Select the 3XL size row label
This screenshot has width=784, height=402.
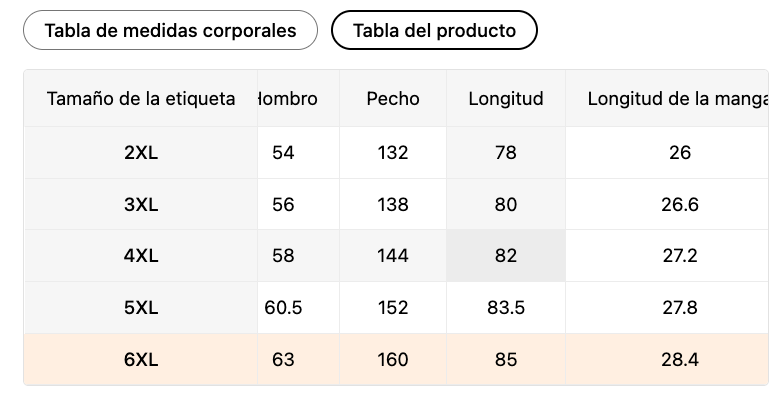(x=141, y=204)
